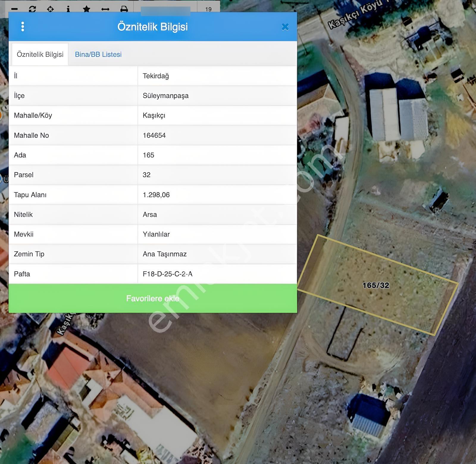The image size is (476, 464).
Task: Open the three-dot panel options menu
Action: coord(23,27)
